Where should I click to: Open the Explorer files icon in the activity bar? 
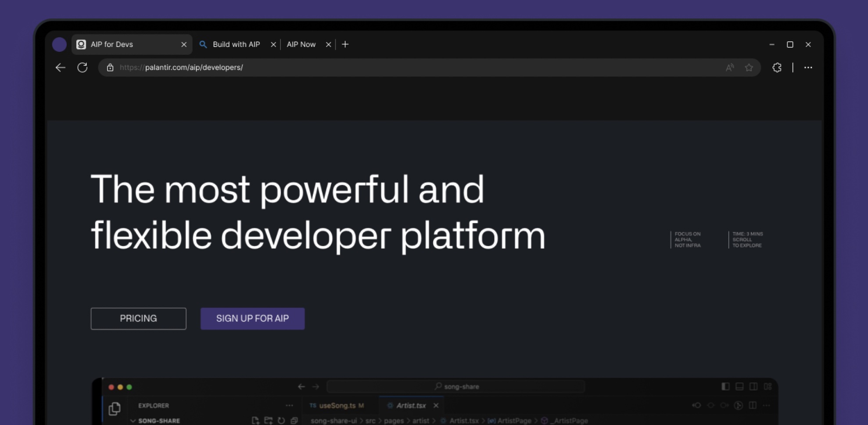pos(115,409)
